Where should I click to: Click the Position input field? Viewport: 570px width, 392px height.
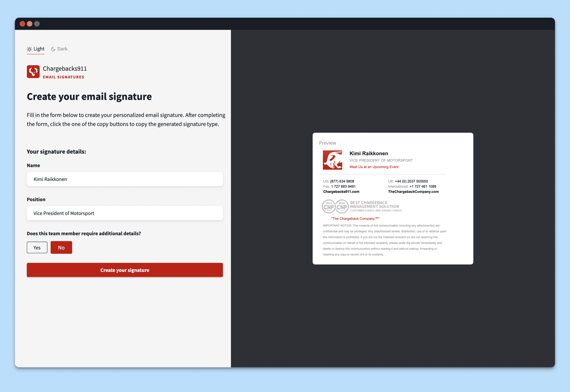pos(125,213)
